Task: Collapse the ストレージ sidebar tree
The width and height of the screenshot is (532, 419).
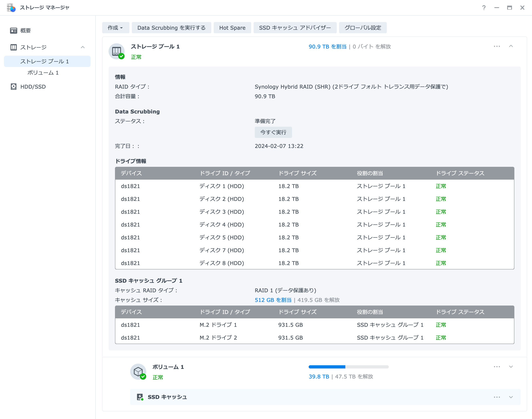Action: (x=83, y=47)
